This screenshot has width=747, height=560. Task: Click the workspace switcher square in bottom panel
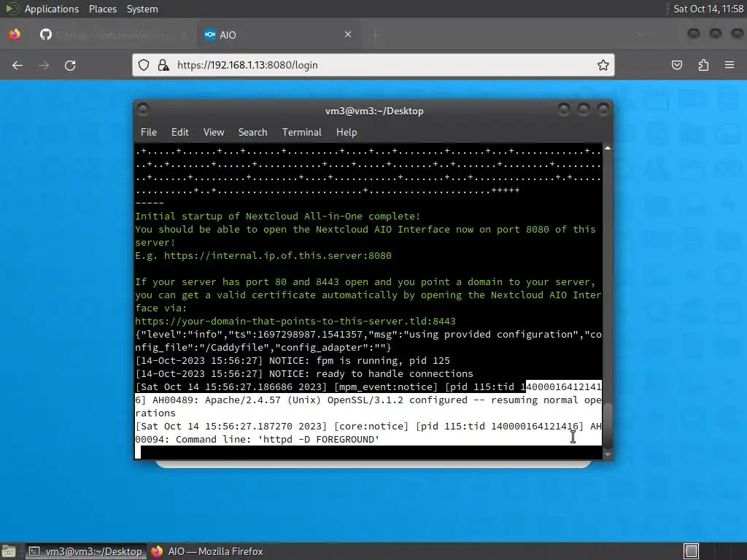tap(692, 551)
